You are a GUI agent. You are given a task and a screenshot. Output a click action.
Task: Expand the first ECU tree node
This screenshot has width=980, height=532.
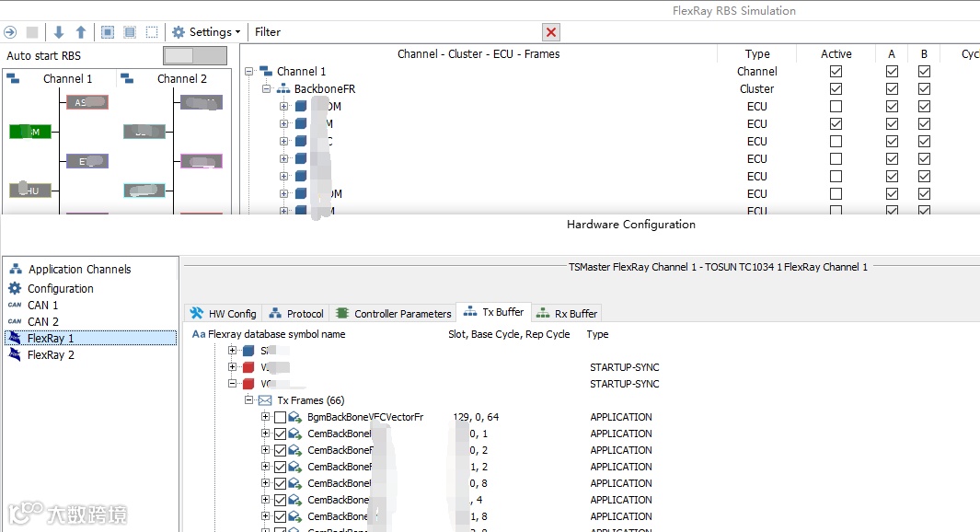click(283, 106)
